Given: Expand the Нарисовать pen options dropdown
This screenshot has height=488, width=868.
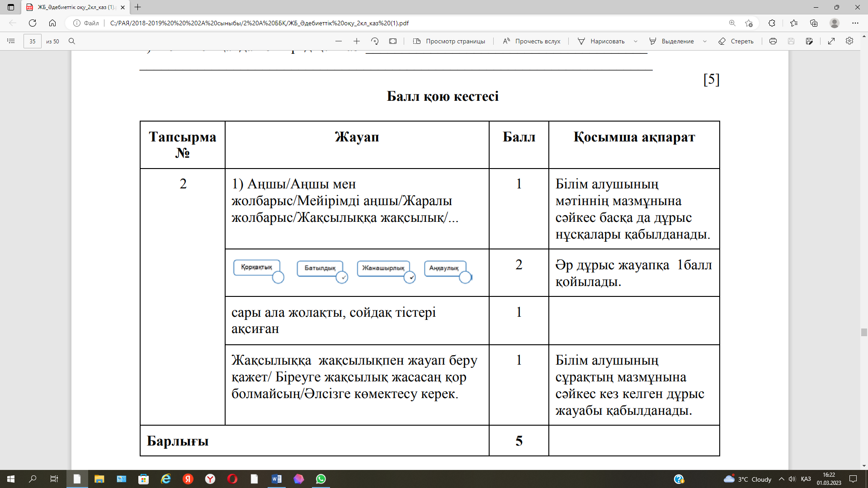Looking at the screenshot, I should click(x=636, y=41).
